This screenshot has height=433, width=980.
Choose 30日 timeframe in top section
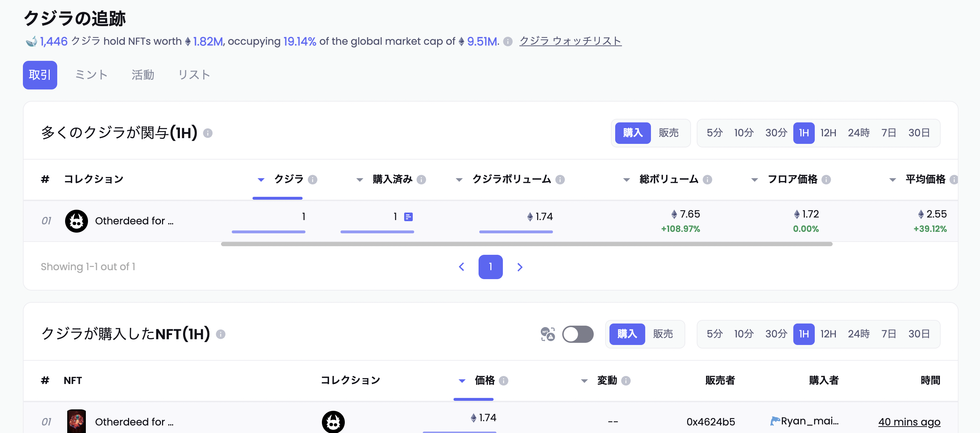pyautogui.click(x=919, y=133)
